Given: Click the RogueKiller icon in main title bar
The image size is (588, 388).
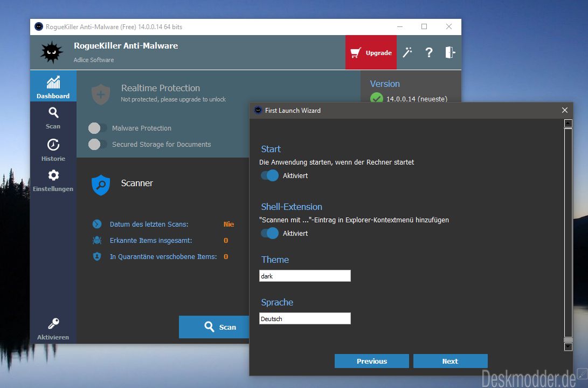Looking at the screenshot, I should (39, 26).
